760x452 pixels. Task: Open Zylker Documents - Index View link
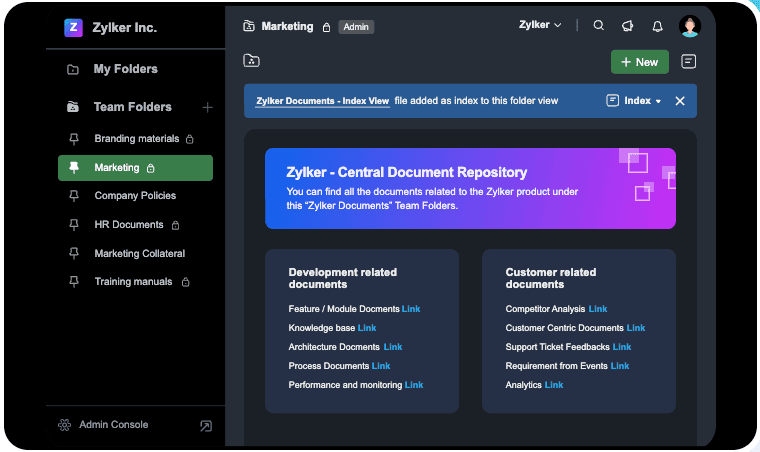[322, 101]
